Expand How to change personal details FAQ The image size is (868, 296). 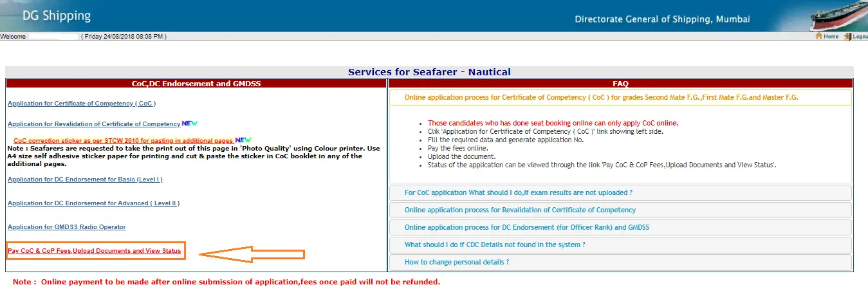click(x=620, y=262)
